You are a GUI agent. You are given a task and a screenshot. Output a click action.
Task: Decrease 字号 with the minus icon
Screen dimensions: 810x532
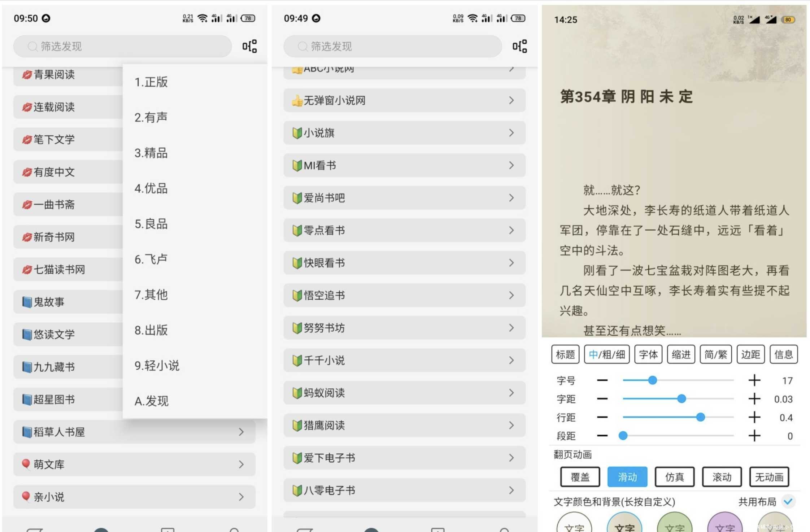(602, 380)
